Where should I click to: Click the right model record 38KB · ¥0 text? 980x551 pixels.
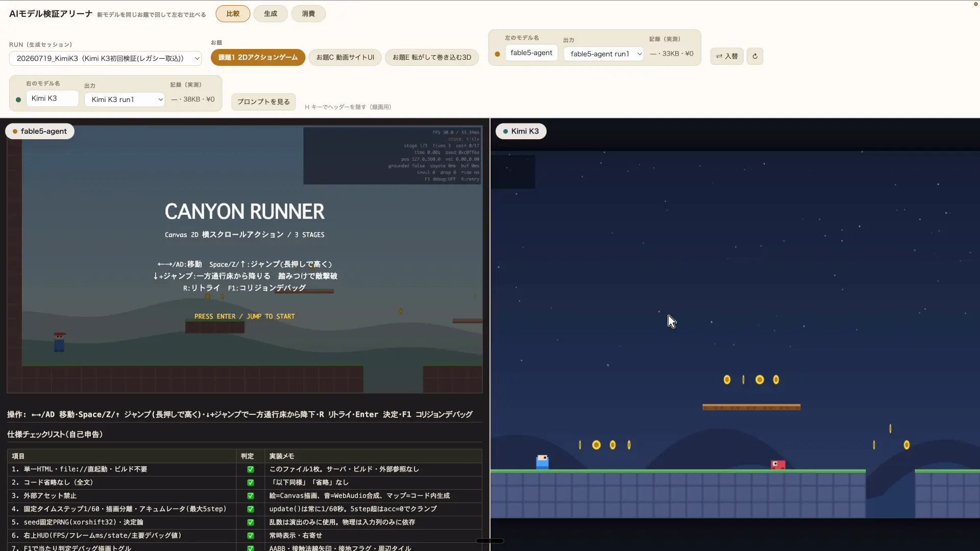tap(193, 99)
